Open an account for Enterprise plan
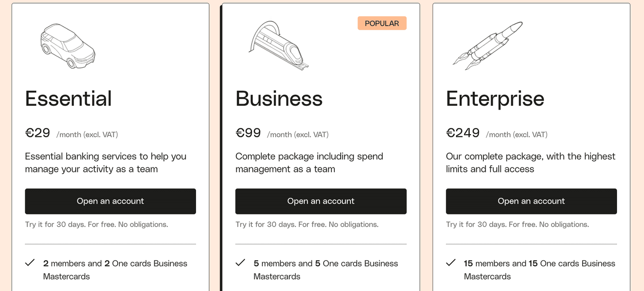The width and height of the screenshot is (644, 291). (x=531, y=201)
